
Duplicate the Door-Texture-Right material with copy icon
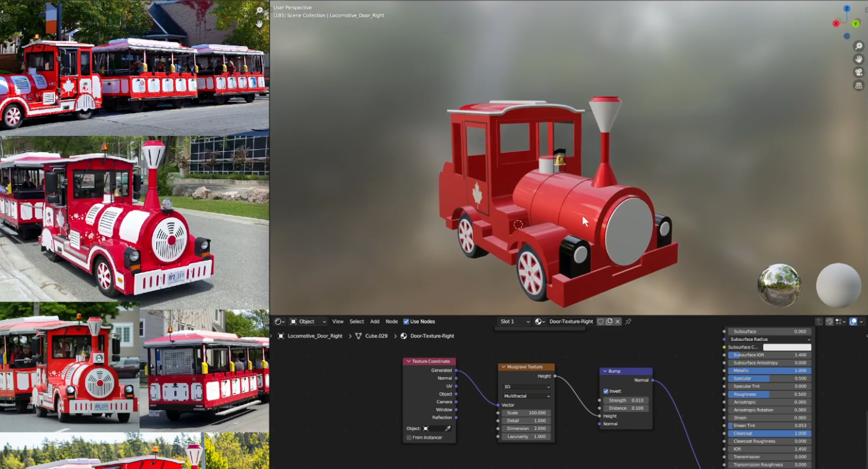click(609, 322)
